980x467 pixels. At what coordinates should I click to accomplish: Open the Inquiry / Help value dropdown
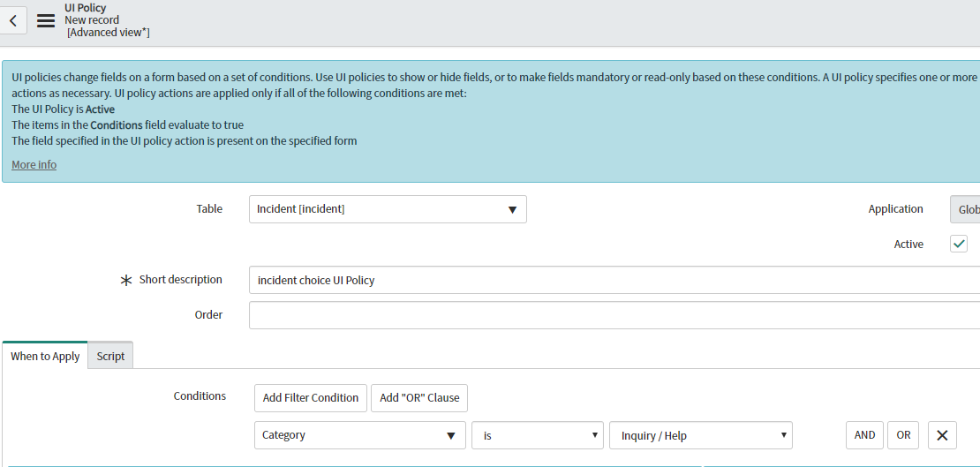(701, 435)
